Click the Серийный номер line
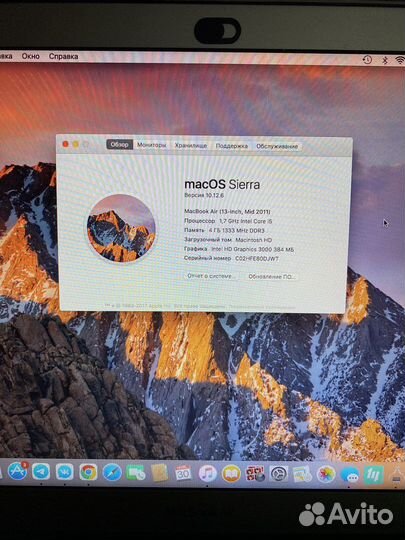Screen dimensions: 405x540 (x=231, y=258)
